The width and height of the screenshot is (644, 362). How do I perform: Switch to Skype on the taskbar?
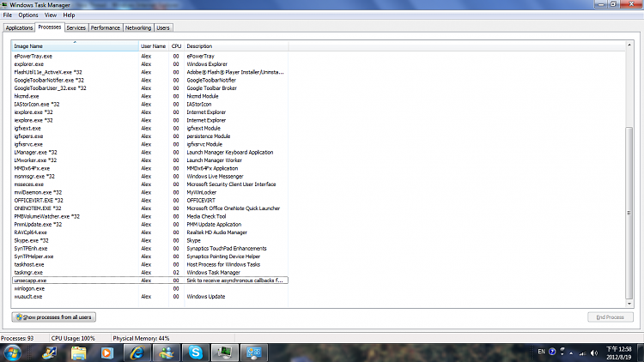click(196, 353)
